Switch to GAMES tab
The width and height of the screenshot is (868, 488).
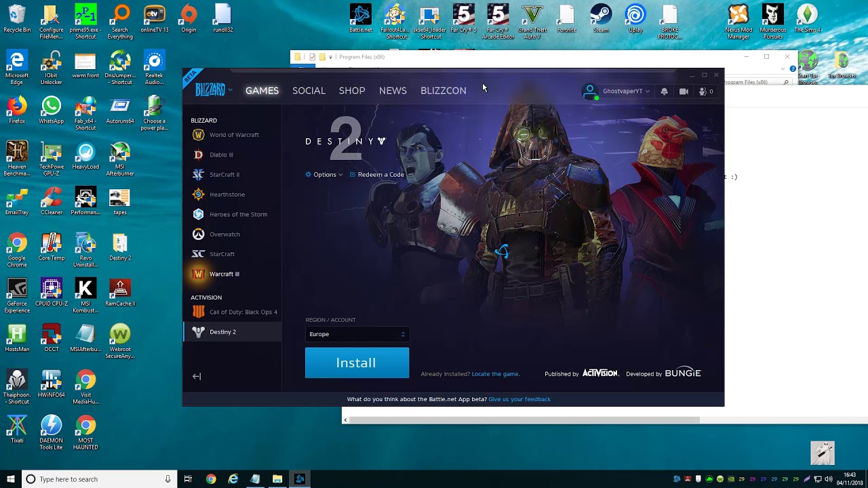click(262, 91)
